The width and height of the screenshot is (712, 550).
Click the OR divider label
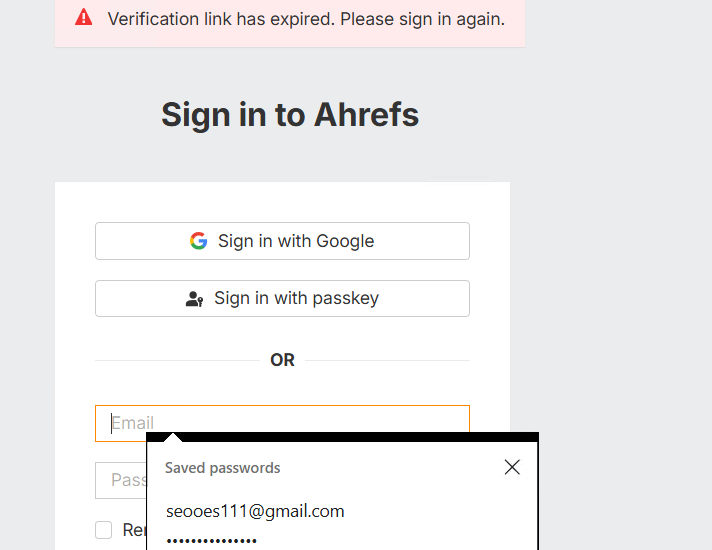pos(282,360)
